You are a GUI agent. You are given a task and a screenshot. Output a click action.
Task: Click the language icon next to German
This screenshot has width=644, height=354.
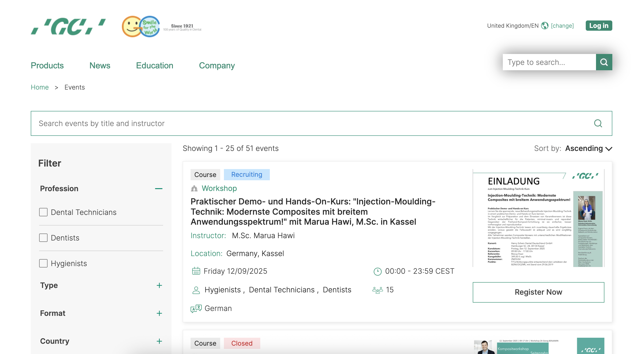(x=196, y=309)
